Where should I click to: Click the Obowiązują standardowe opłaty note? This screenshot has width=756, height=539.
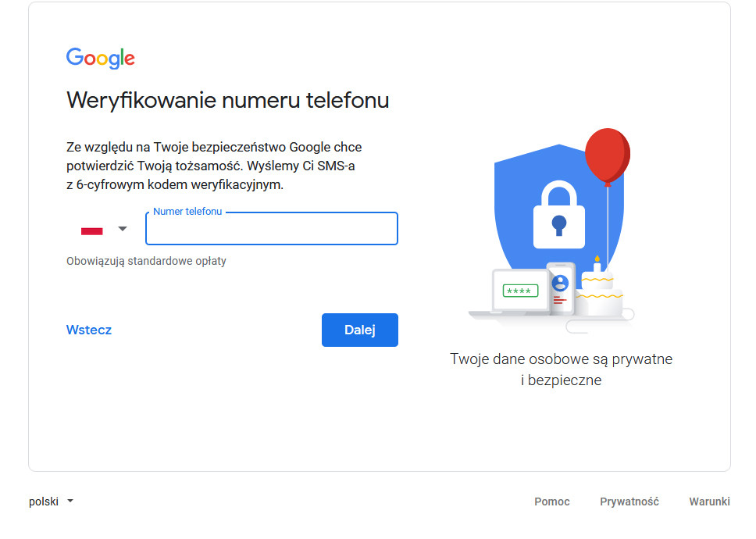146,261
